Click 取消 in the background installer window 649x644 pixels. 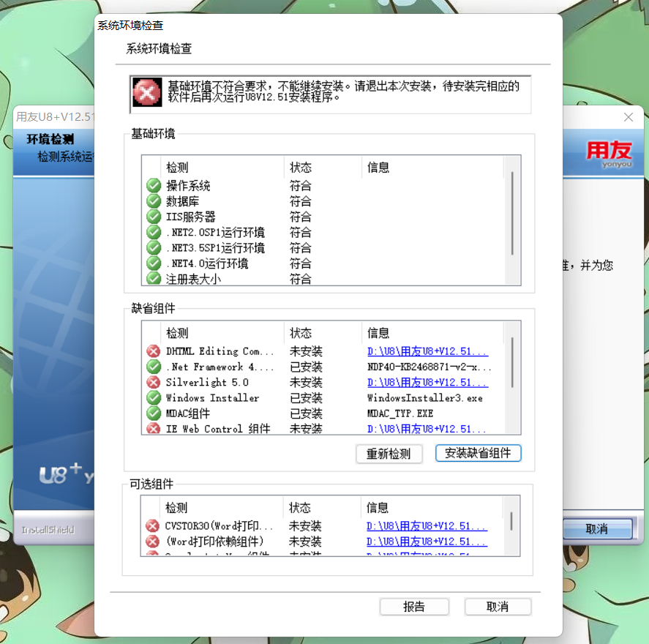(x=597, y=529)
